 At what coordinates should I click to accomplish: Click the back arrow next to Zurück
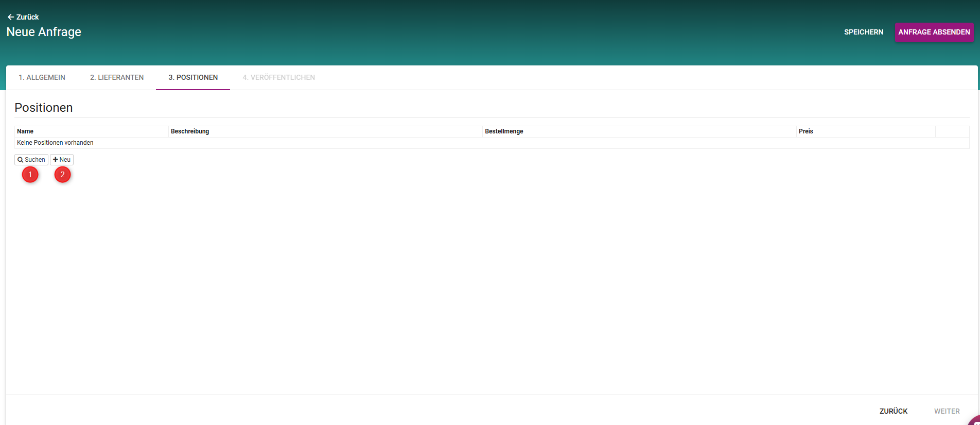[10, 17]
